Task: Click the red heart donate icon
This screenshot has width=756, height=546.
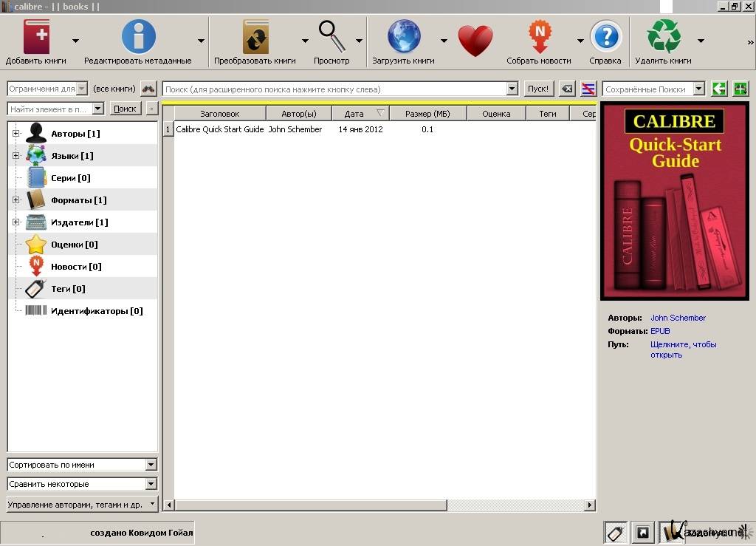Action: pyautogui.click(x=475, y=41)
